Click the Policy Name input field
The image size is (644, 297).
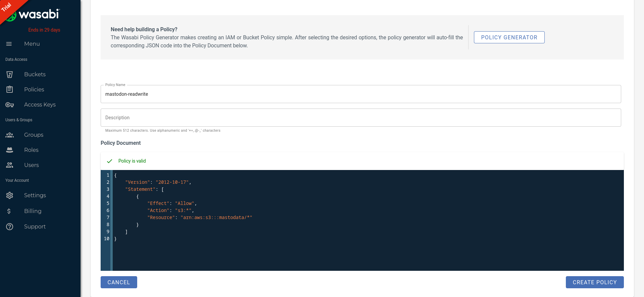tap(361, 94)
